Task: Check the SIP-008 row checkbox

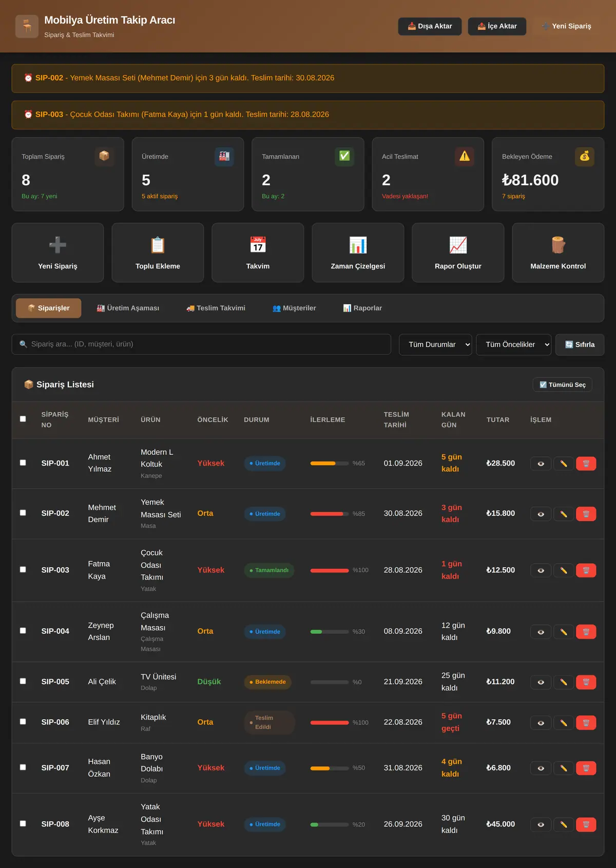Action: 23,823
